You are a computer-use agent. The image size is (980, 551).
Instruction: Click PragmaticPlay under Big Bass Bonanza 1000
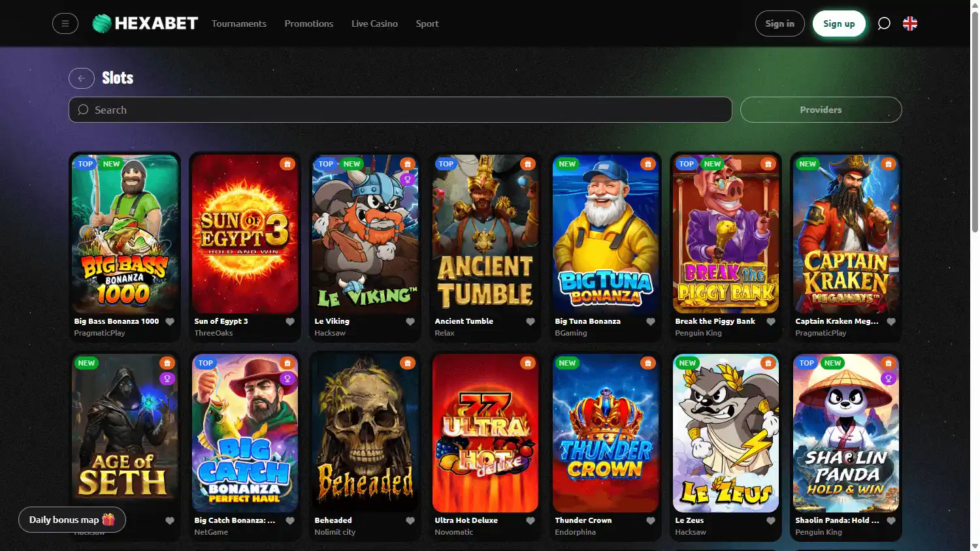[x=99, y=333]
